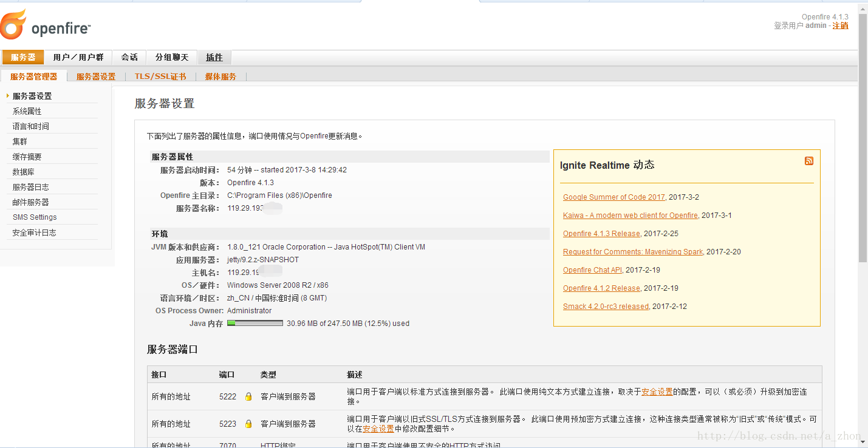Click 安全设置 link in port 5222 description
Screen dimensions: 868x448
pyautogui.click(x=657, y=392)
